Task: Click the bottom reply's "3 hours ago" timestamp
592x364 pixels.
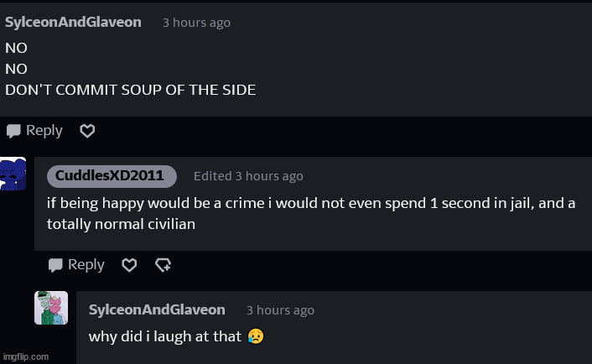Action: [280, 310]
